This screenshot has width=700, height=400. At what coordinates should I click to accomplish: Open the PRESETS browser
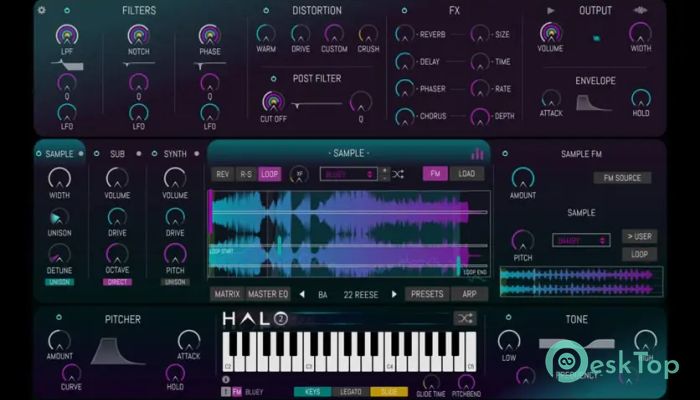click(427, 294)
